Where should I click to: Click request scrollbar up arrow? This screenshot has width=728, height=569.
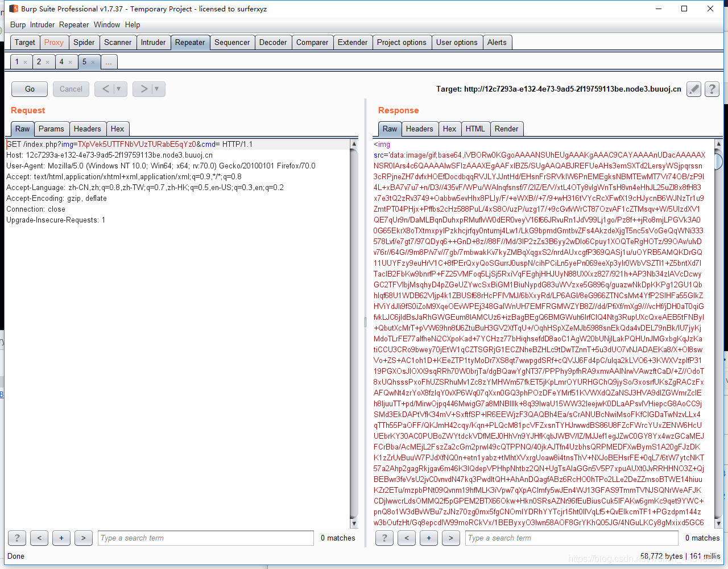tap(354, 144)
